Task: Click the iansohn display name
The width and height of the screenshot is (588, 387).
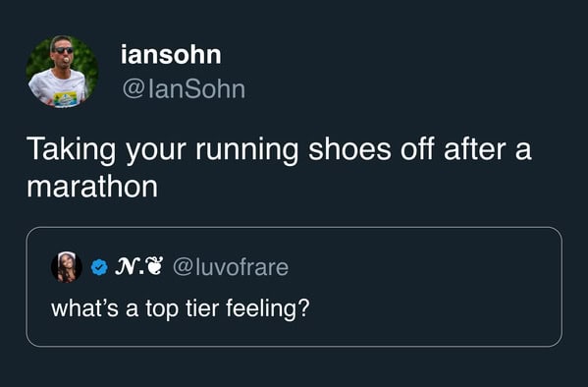Action: (x=171, y=55)
